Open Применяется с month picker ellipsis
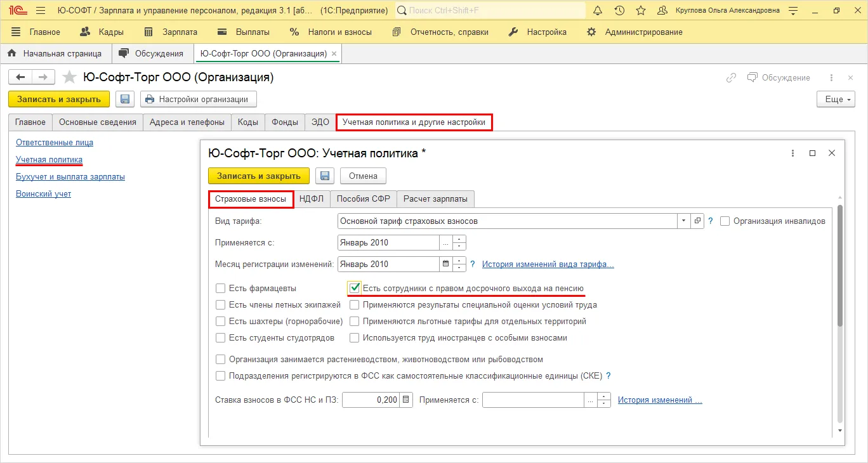The height and width of the screenshot is (463, 868). (445, 243)
